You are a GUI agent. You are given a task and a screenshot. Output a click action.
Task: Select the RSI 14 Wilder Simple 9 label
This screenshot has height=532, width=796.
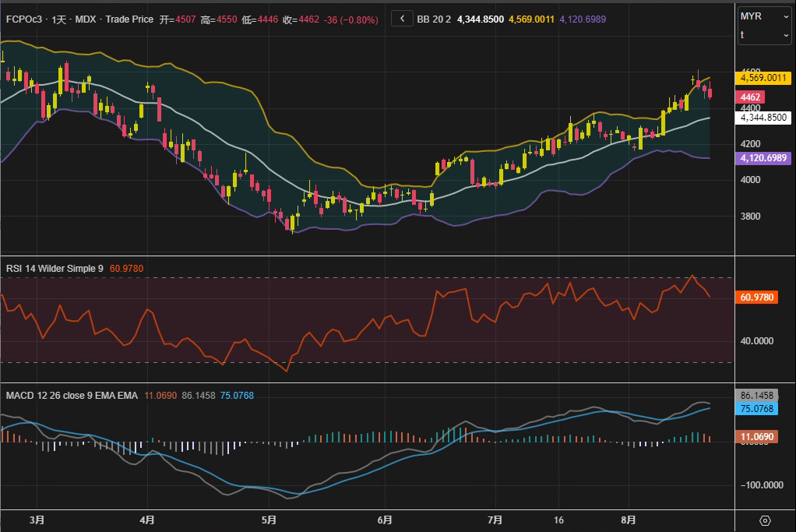pyautogui.click(x=55, y=269)
